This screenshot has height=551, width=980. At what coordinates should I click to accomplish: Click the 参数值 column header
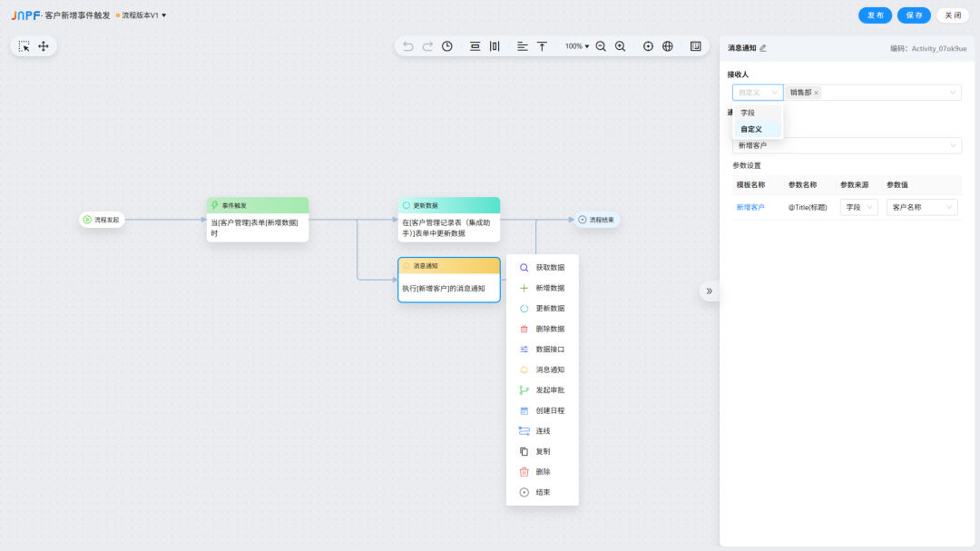[897, 185]
